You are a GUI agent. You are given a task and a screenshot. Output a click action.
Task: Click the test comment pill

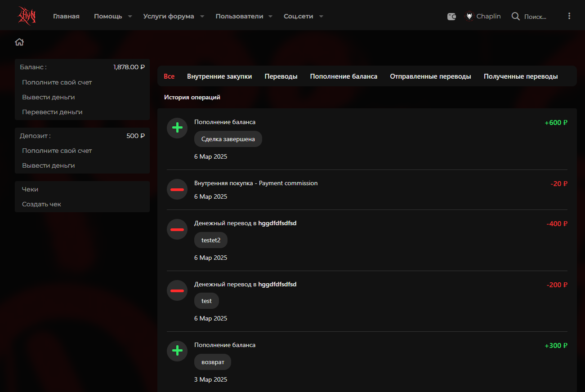[206, 301]
